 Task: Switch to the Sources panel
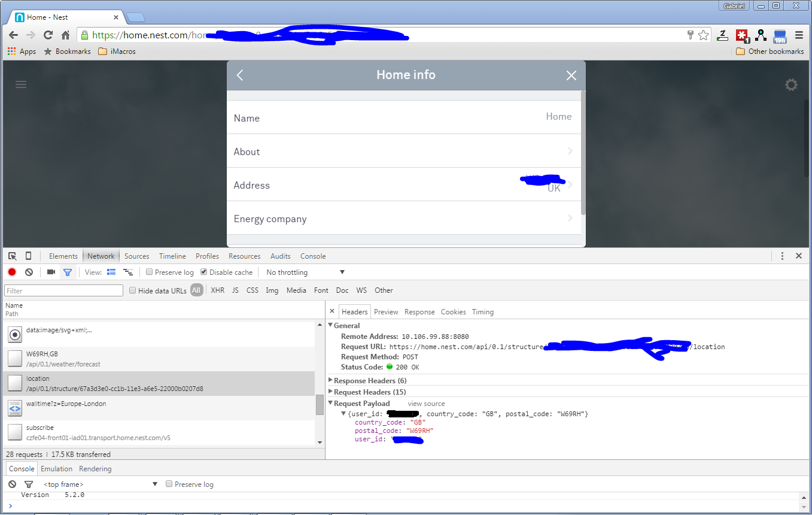tap(137, 256)
